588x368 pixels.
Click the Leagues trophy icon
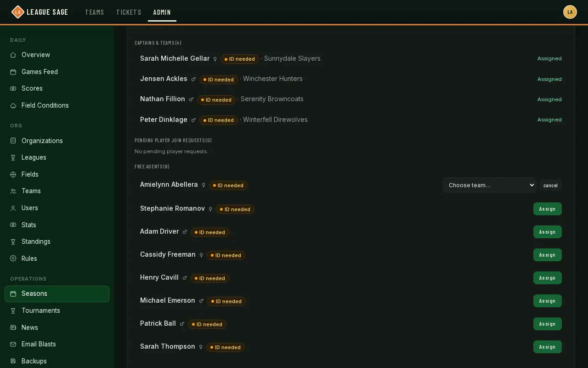point(13,157)
